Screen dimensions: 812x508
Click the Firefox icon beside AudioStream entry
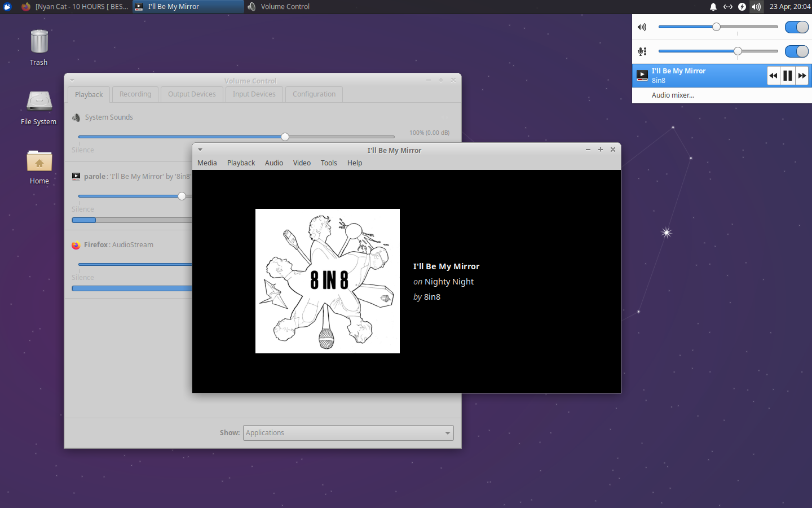coord(76,245)
